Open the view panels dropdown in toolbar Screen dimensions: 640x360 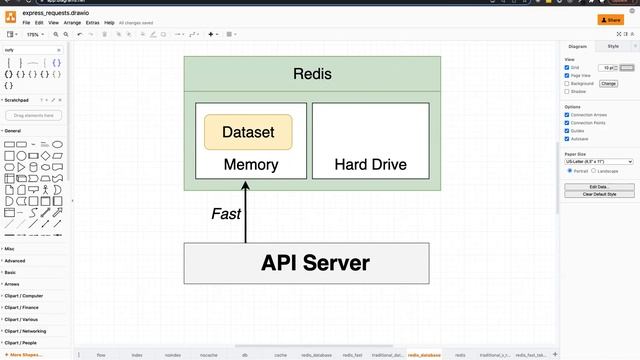12,35
